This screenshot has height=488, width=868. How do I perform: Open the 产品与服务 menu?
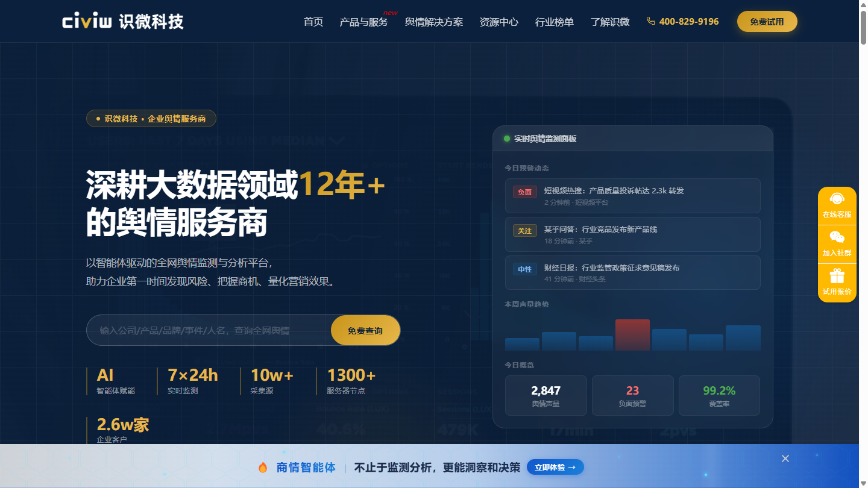[x=363, y=22]
